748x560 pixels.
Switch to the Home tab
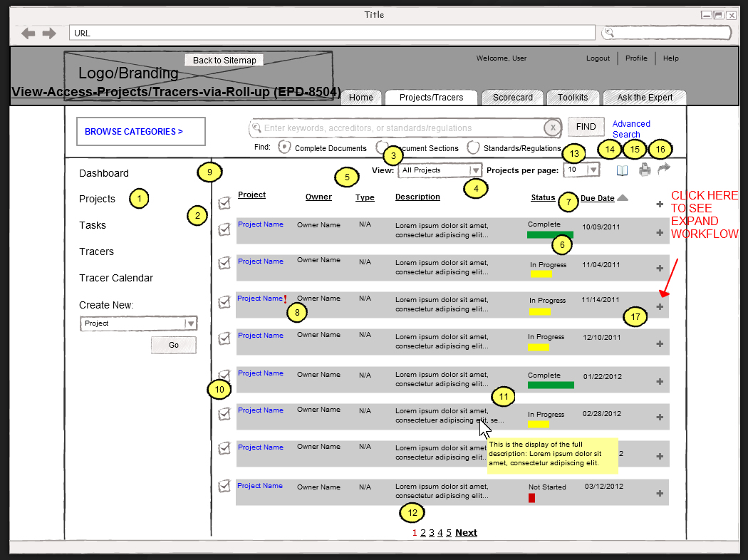[x=361, y=98]
